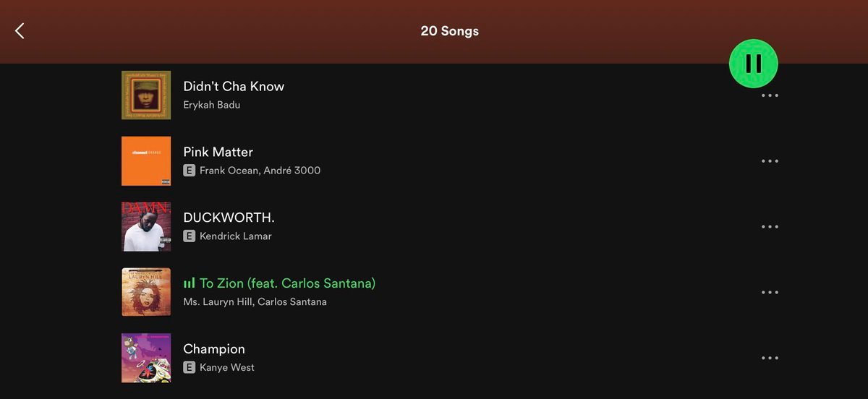Click the Lauryn Hill album cover thumbnail
Image resolution: width=868 pixels, height=399 pixels.
[146, 293]
